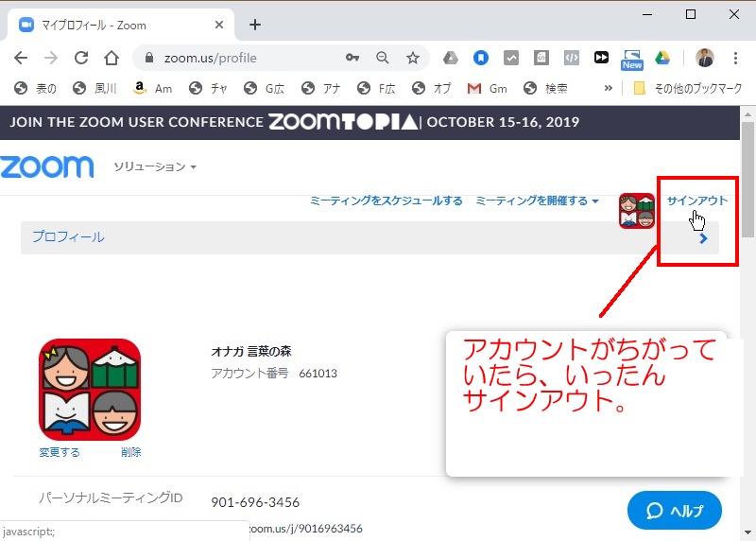
Task: Open the second globe bookmark
Action: (x=94, y=88)
